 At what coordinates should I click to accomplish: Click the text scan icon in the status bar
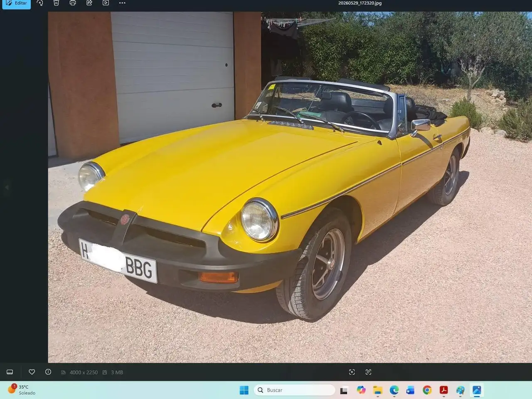click(x=368, y=372)
